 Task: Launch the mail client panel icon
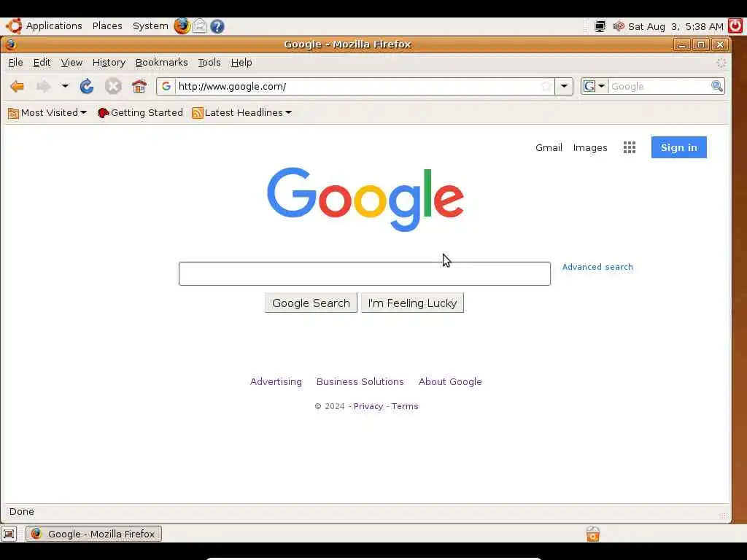tap(200, 26)
